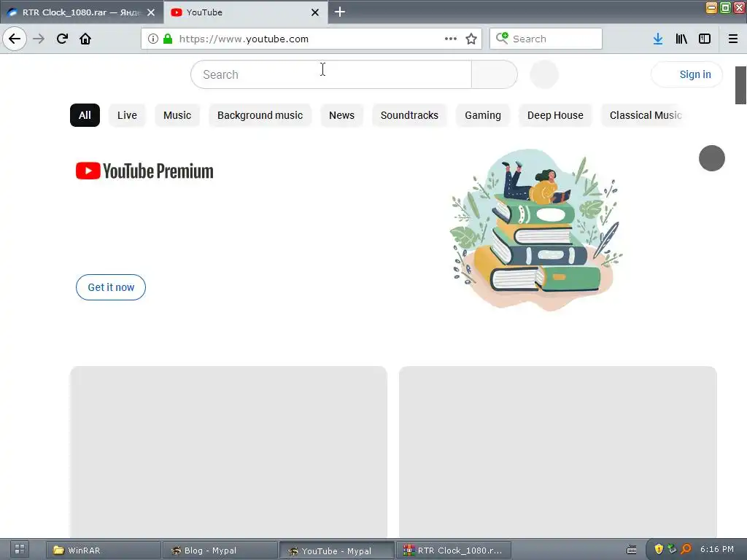The height and width of the screenshot is (560, 747).
Task: Select the Background music chip
Action: coord(260,115)
